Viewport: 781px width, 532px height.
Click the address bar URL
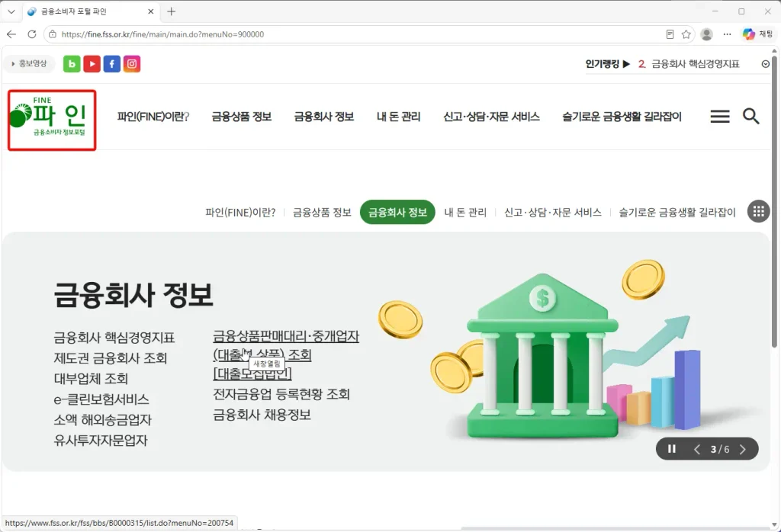coord(163,34)
